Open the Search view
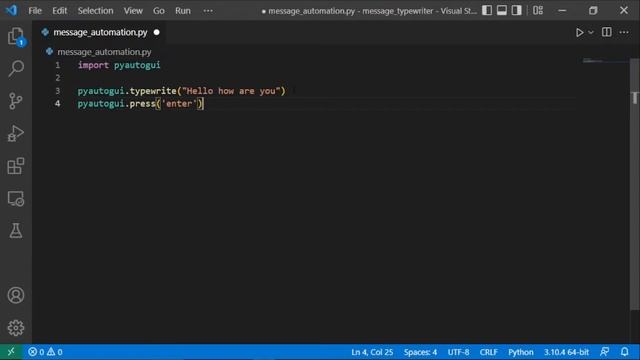 [16, 68]
